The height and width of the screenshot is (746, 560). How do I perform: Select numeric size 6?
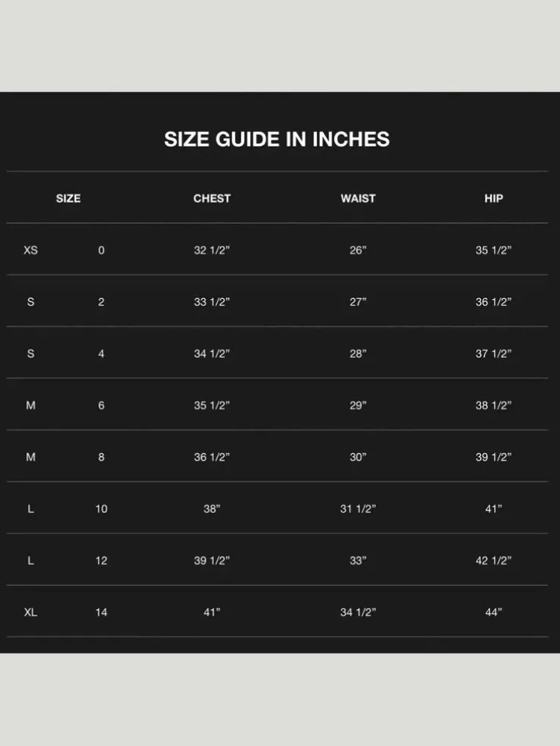(102, 405)
